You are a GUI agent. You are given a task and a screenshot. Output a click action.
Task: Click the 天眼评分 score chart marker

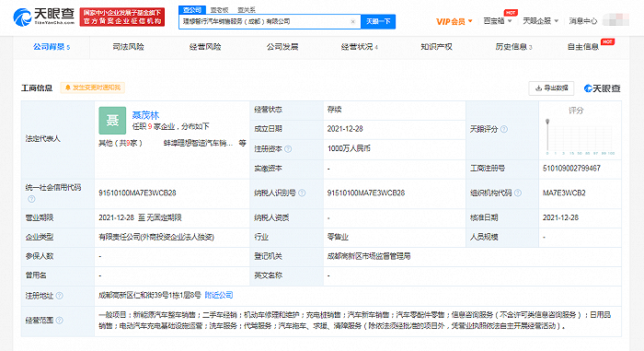click(547, 122)
